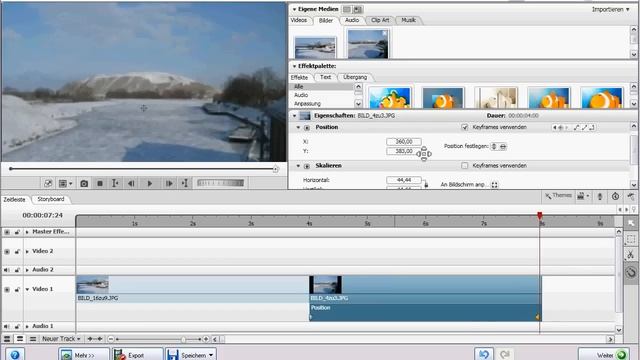Viewport: 640px width, 360px height.
Task: Start playback with the Play button
Action: (150, 184)
